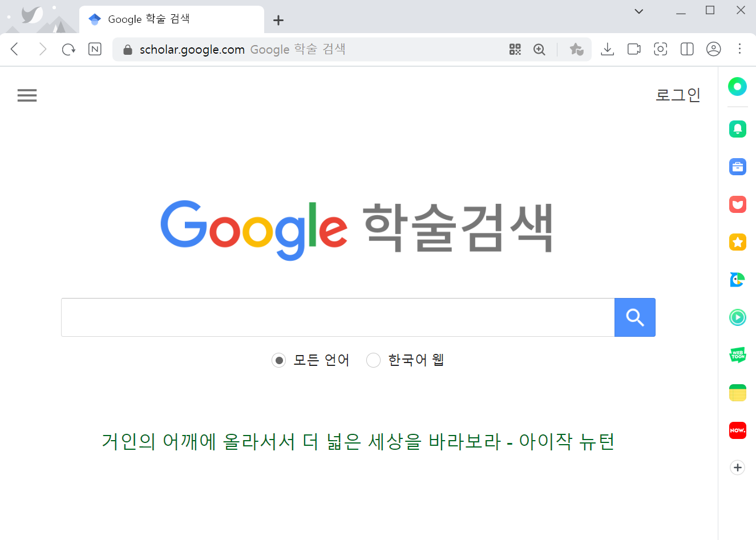This screenshot has height=540, width=756.
Task: Toggle split view sidebar panel icon
Action: point(687,49)
